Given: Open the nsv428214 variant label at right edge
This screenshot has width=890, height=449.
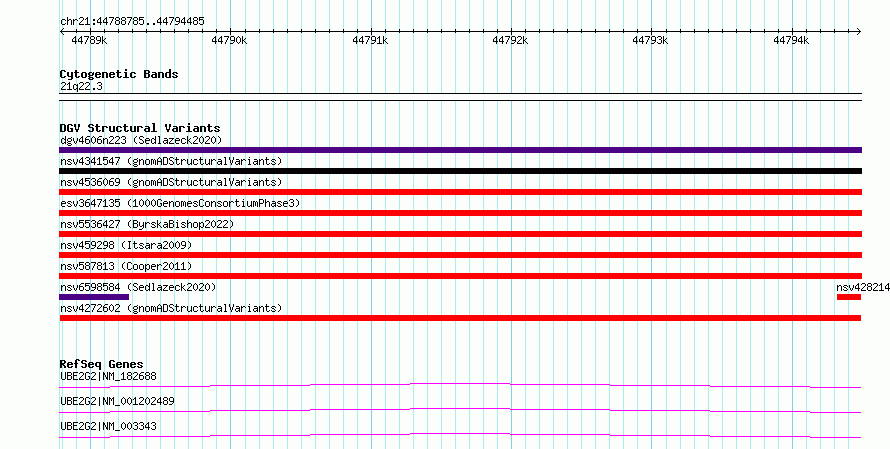Looking at the screenshot, I should point(863,287).
